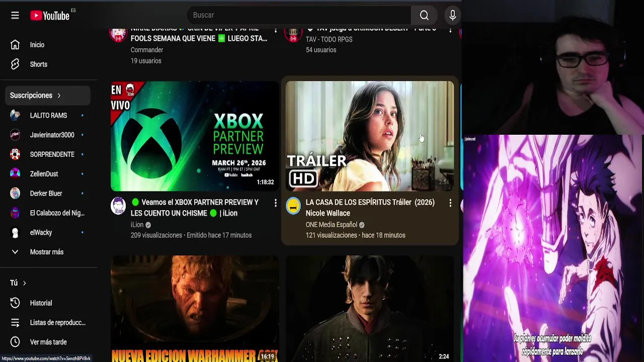Click the Derker Bluer avatar icon
This screenshot has width=644, height=362.
[x=15, y=194]
